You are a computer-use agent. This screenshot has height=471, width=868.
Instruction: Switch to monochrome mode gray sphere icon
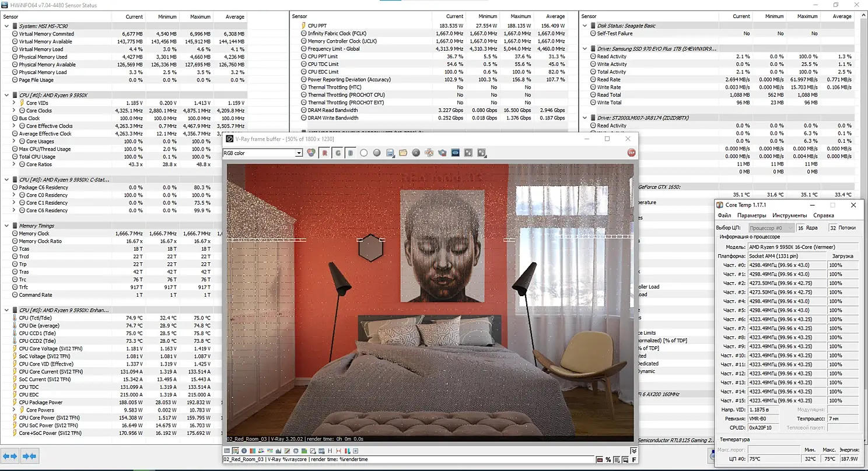(377, 153)
